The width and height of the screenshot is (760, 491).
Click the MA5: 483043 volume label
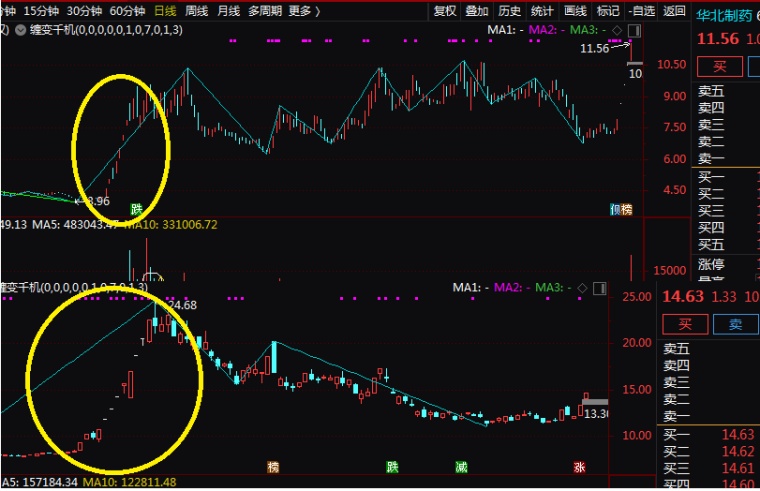(75, 224)
